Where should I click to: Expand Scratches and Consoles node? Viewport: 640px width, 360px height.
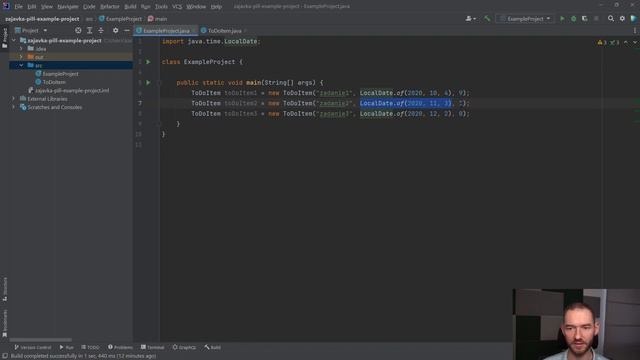[14, 107]
